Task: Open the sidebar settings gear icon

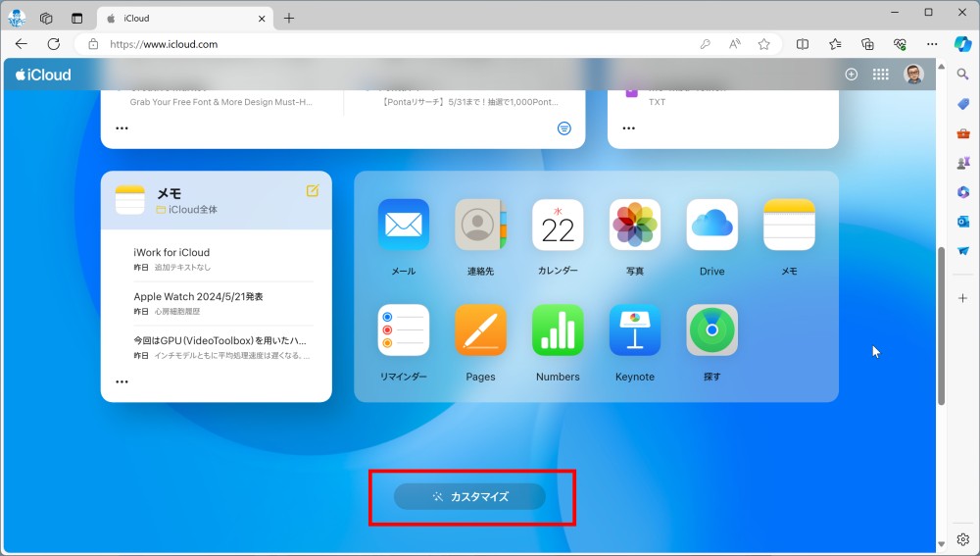Action: click(x=962, y=539)
